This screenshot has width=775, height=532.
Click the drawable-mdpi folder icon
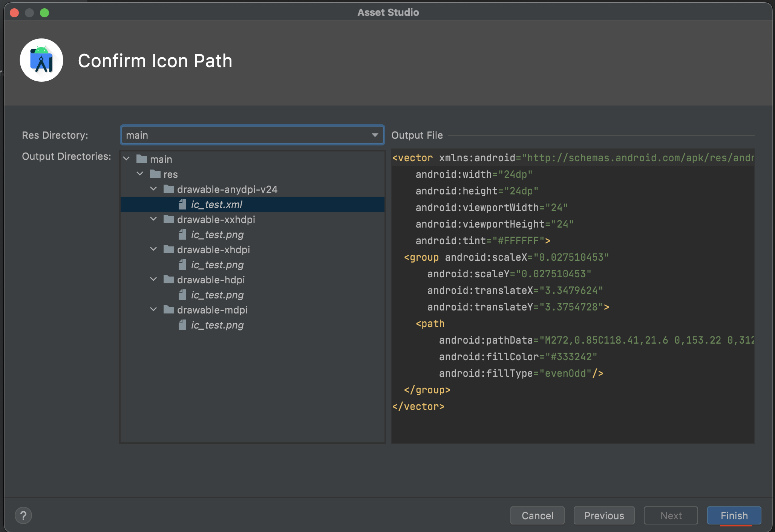169,310
